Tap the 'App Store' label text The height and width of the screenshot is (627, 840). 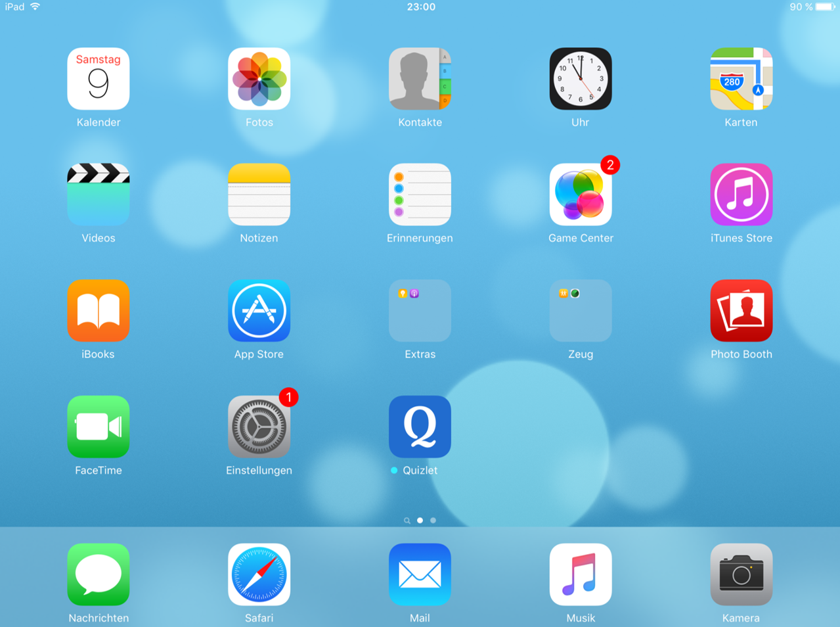tap(259, 354)
